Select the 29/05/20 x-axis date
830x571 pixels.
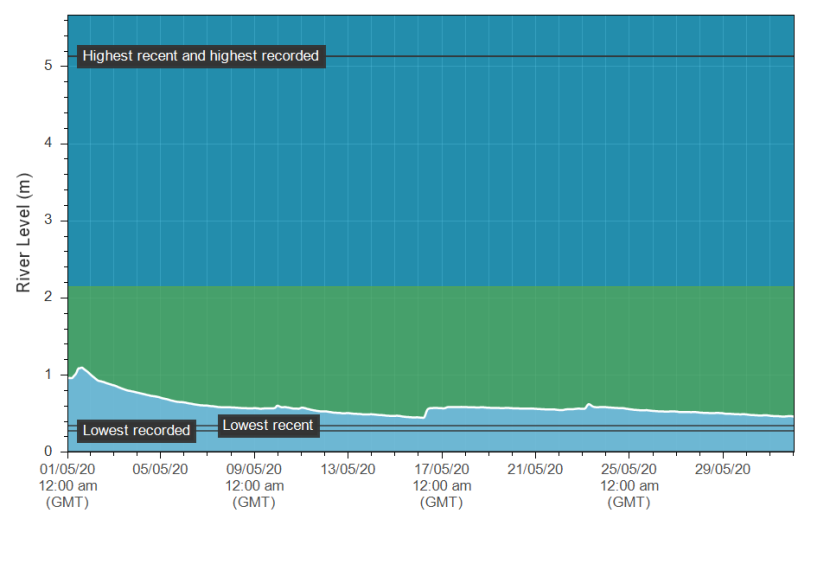click(722, 468)
